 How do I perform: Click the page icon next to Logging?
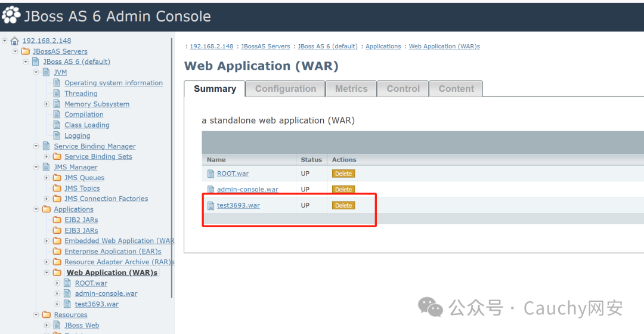point(57,135)
